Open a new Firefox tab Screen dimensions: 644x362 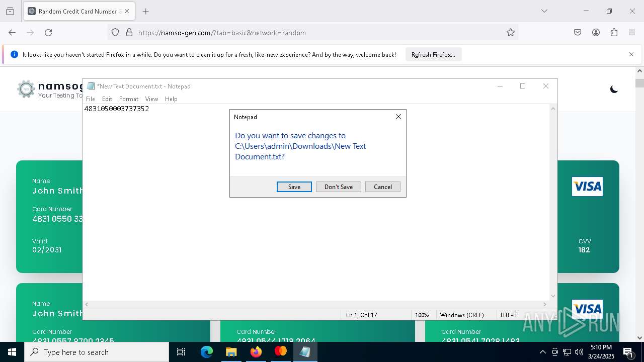click(x=146, y=11)
